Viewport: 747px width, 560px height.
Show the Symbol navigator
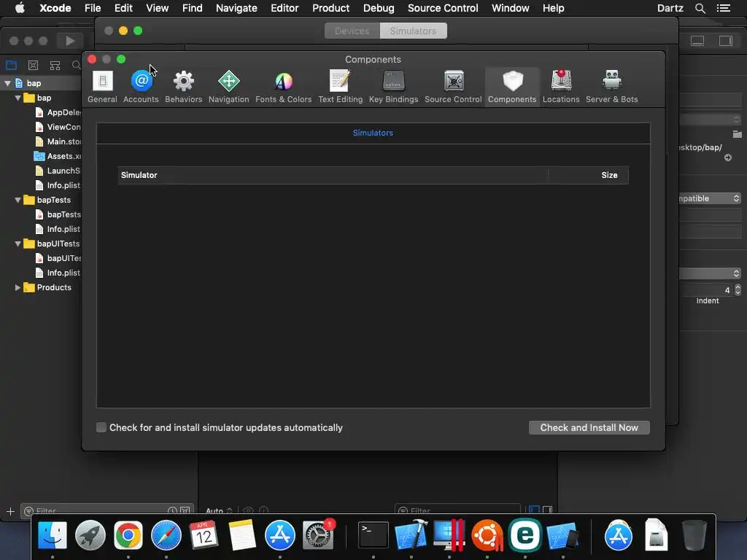[x=55, y=65]
